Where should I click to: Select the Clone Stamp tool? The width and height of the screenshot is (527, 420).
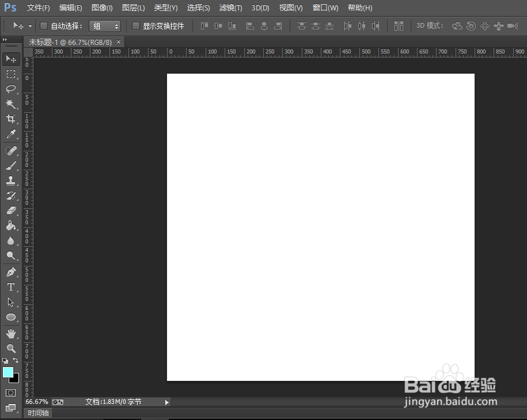coord(11,181)
